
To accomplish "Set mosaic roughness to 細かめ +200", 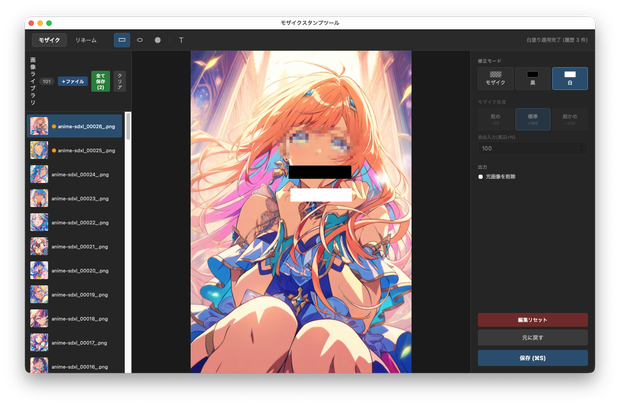I will [x=570, y=119].
